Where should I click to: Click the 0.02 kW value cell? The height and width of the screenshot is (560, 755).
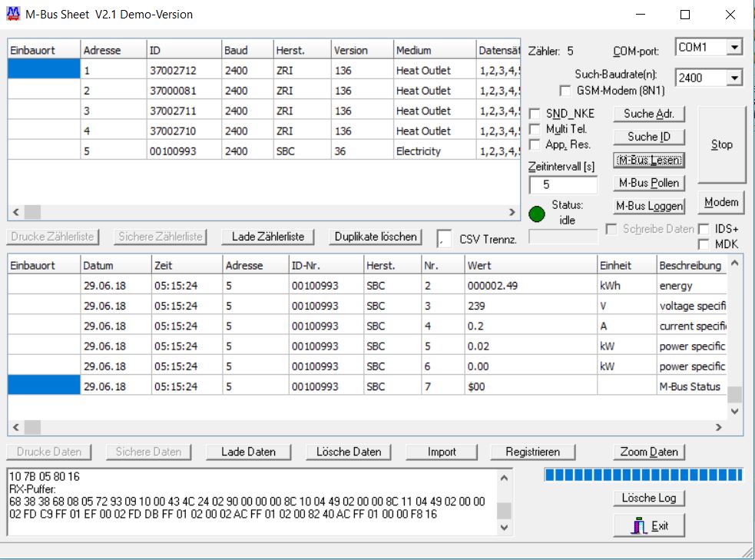(531, 346)
